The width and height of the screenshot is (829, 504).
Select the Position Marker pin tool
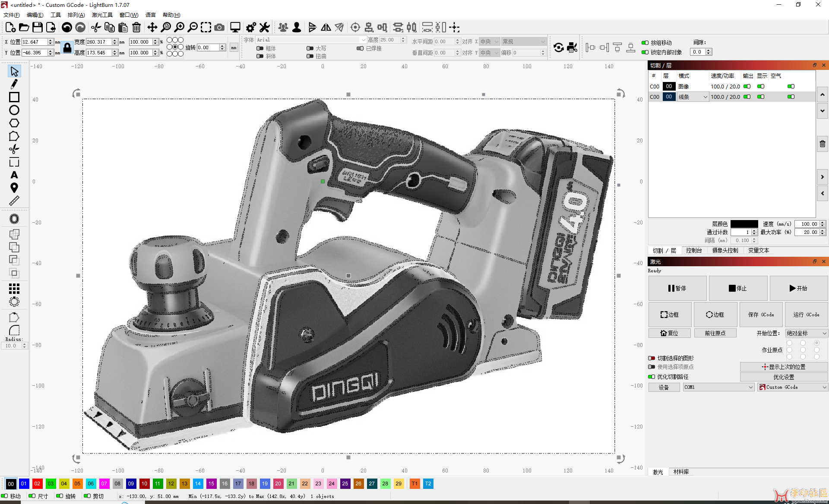click(x=14, y=188)
